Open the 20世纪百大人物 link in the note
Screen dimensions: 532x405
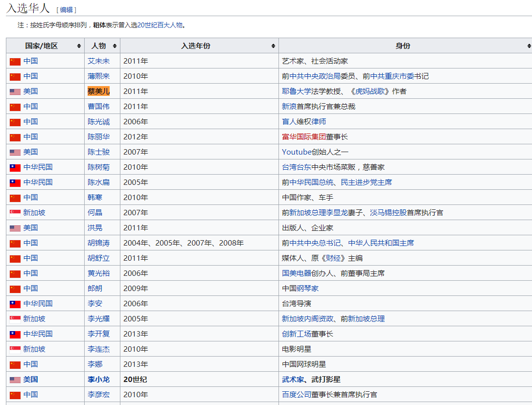click(x=160, y=25)
